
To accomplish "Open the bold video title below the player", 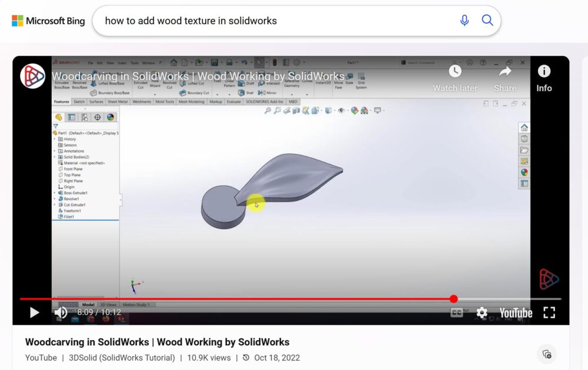I will coord(157,342).
